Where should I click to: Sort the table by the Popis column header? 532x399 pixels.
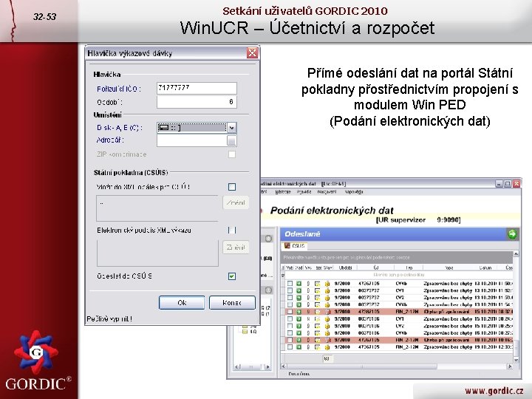pos(449,267)
